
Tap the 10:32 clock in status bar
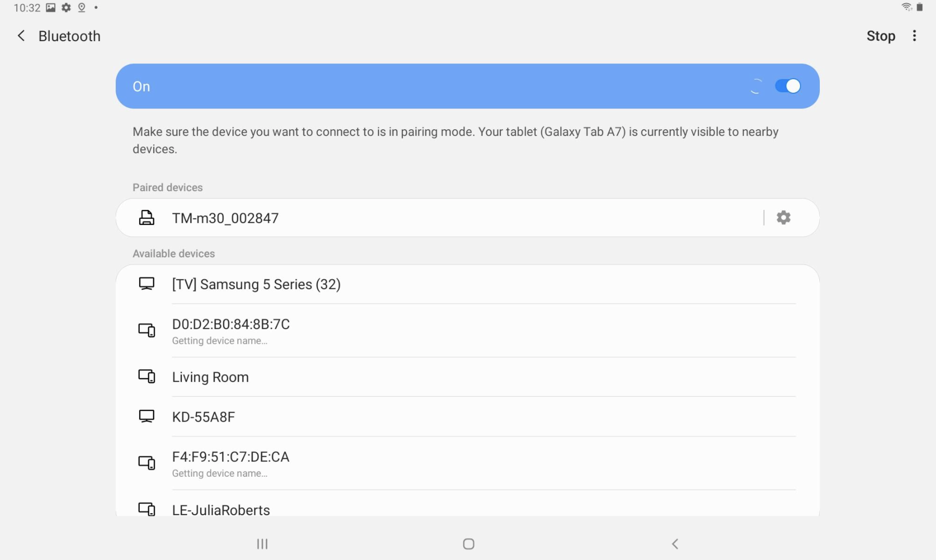(27, 8)
